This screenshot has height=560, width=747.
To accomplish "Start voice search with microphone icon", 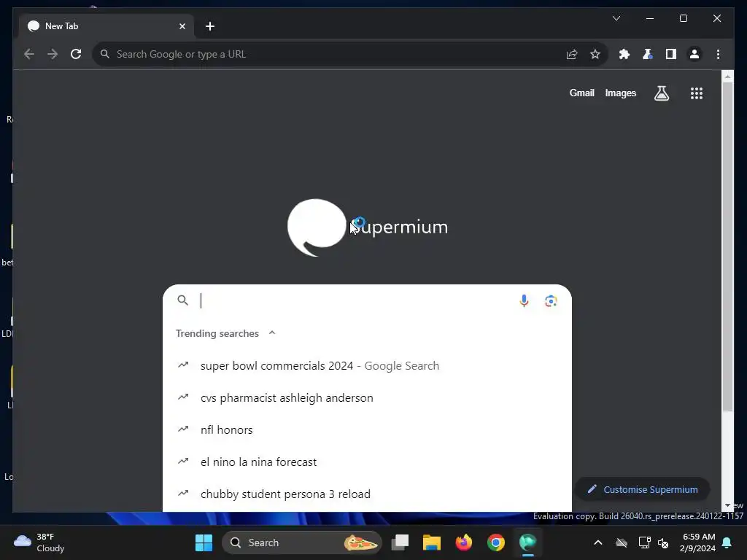I will [524, 301].
